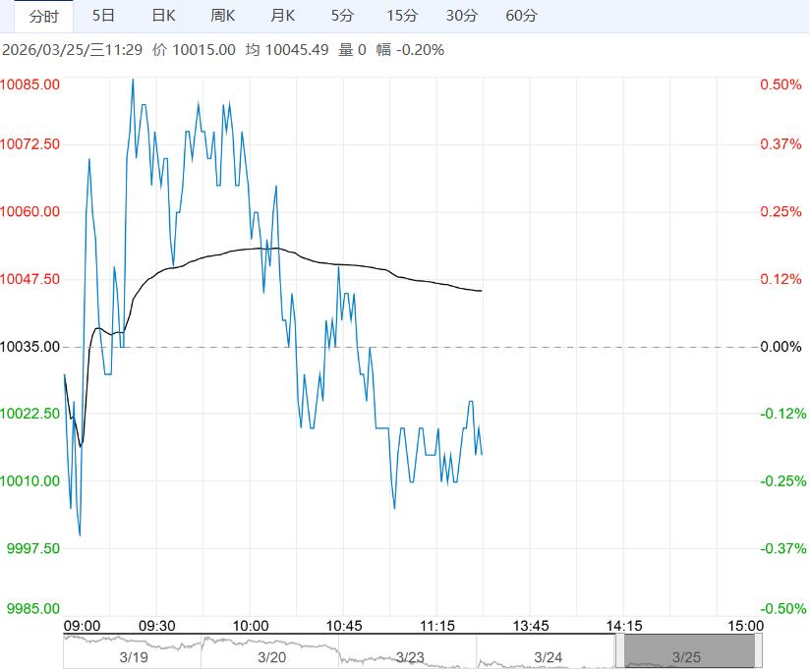The height and width of the screenshot is (672, 809).
Task: Open the 日K daily candlestick tab
Action: tap(163, 16)
